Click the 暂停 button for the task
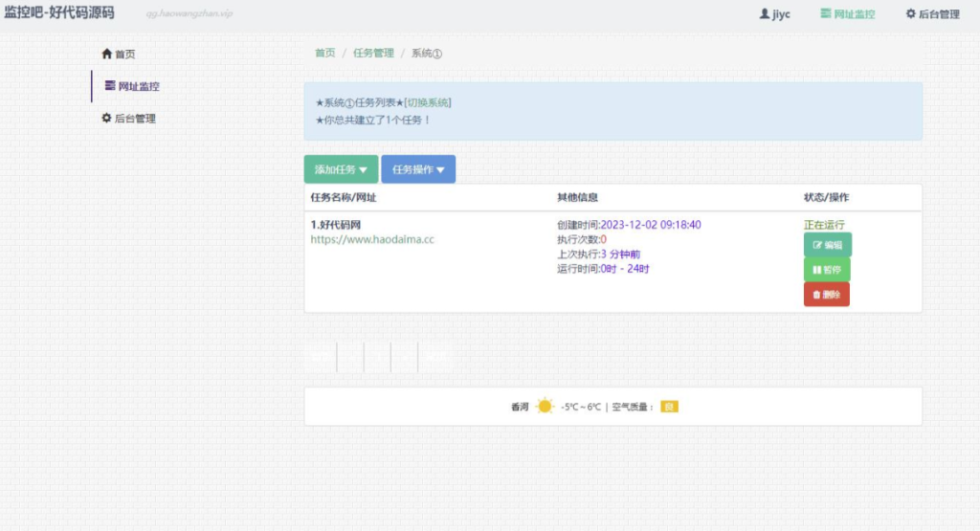 coord(827,270)
